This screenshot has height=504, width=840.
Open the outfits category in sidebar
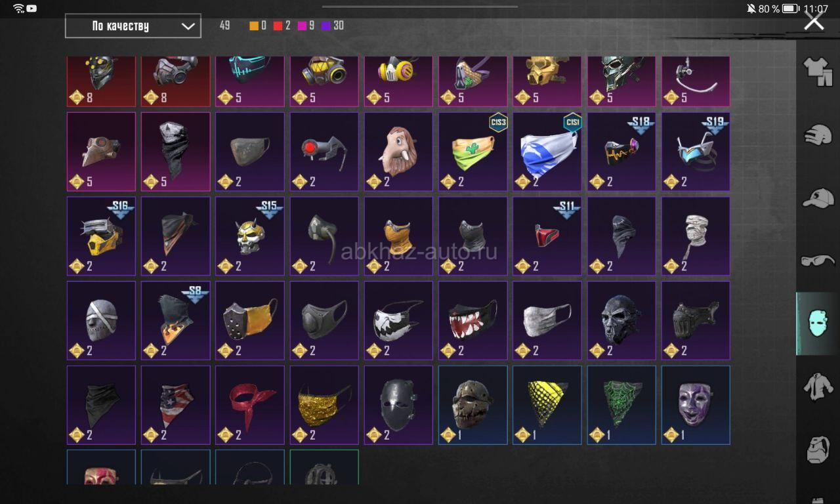(818, 72)
